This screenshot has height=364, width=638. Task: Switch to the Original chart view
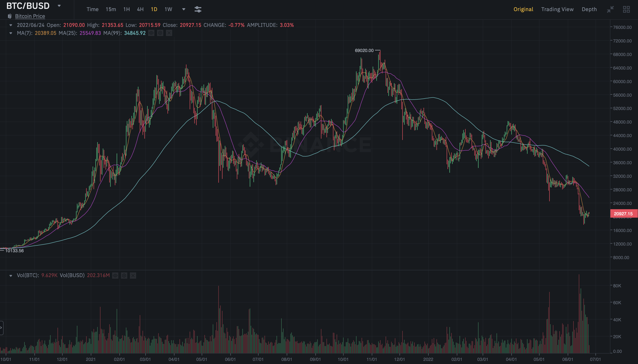(x=523, y=9)
